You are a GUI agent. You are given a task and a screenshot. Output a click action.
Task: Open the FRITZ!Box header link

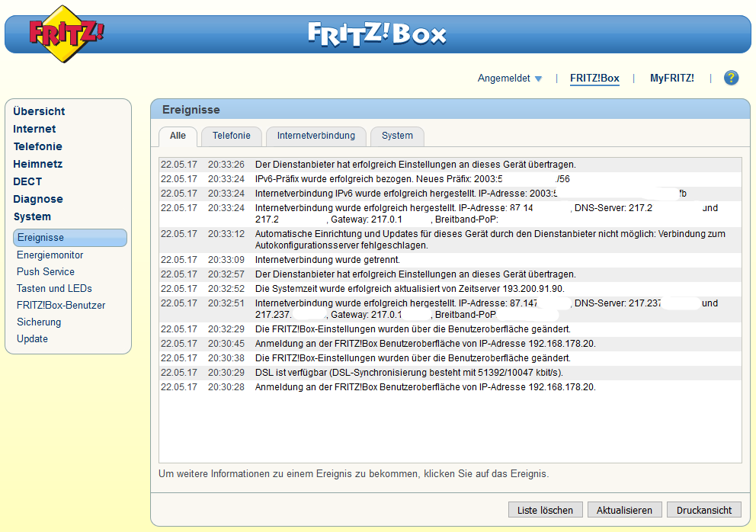point(594,79)
